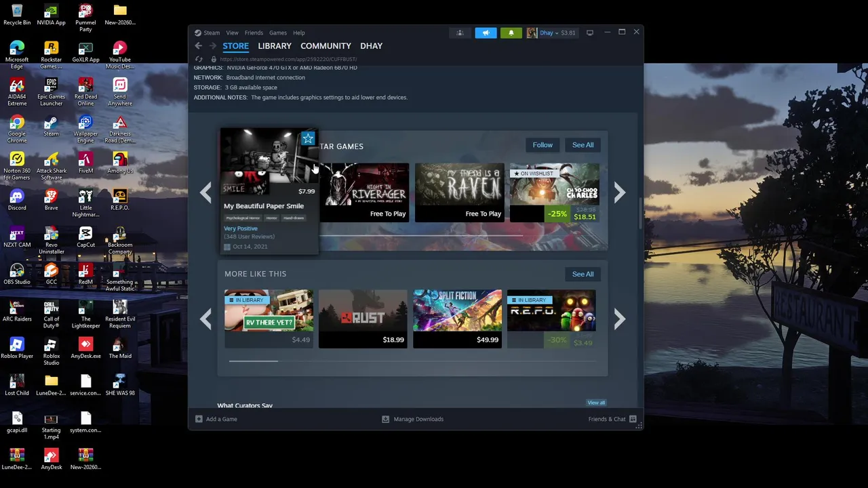Click the View all curators button

[x=596, y=403]
